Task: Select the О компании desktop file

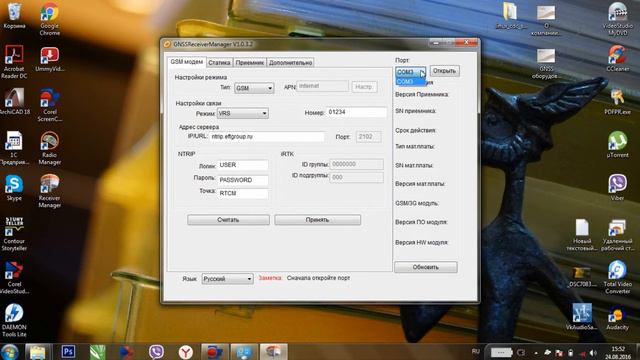Action: point(546,20)
